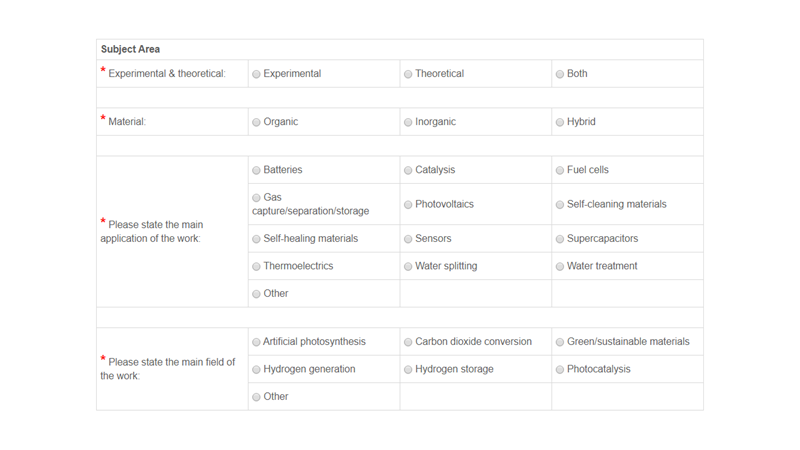Choose Hybrid material radio button
This screenshot has height=450, width=800.
[560, 122]
